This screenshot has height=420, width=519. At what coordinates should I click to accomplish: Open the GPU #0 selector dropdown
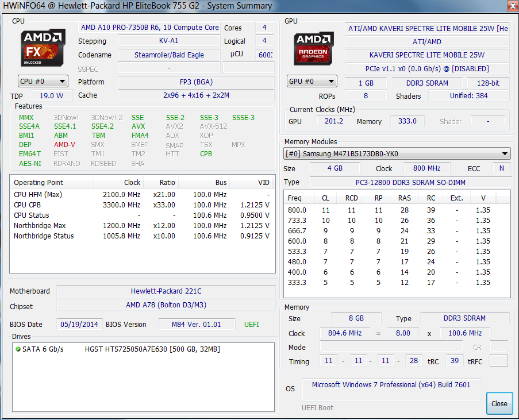(x=312, y=82)
